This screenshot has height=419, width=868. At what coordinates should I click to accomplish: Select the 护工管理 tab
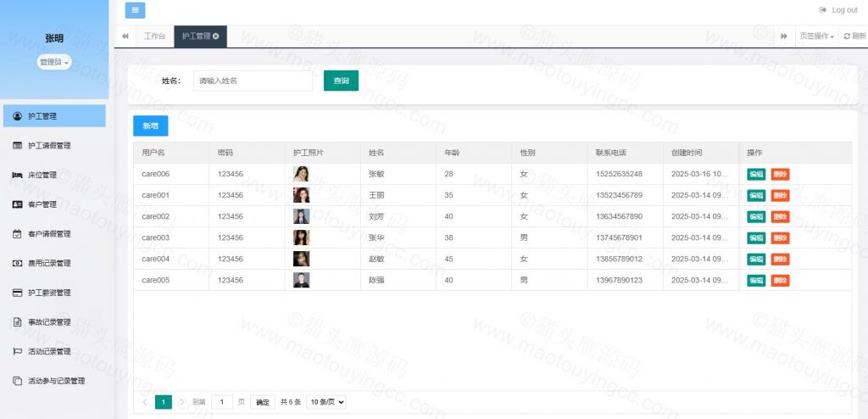[200, 36]
